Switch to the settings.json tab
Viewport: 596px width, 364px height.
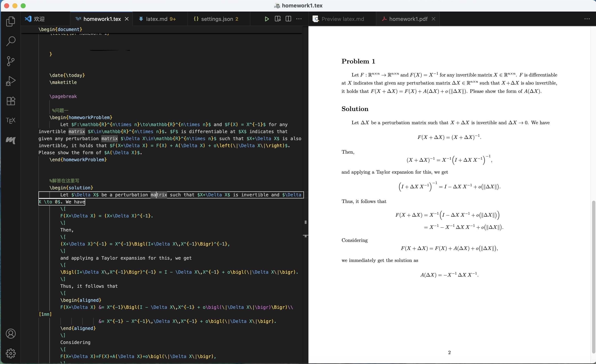(217, 19)
